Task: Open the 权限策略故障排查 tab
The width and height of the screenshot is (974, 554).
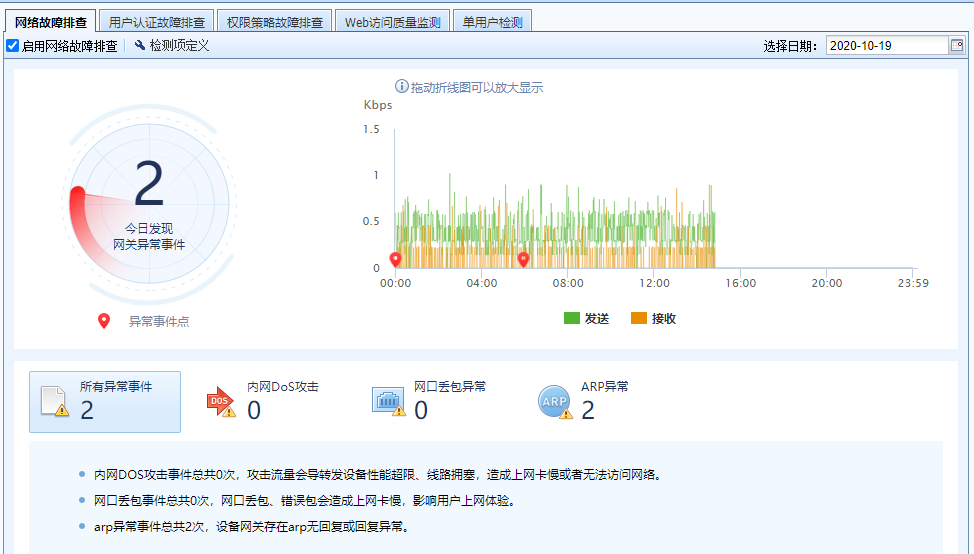Action: tap(274, 21)
